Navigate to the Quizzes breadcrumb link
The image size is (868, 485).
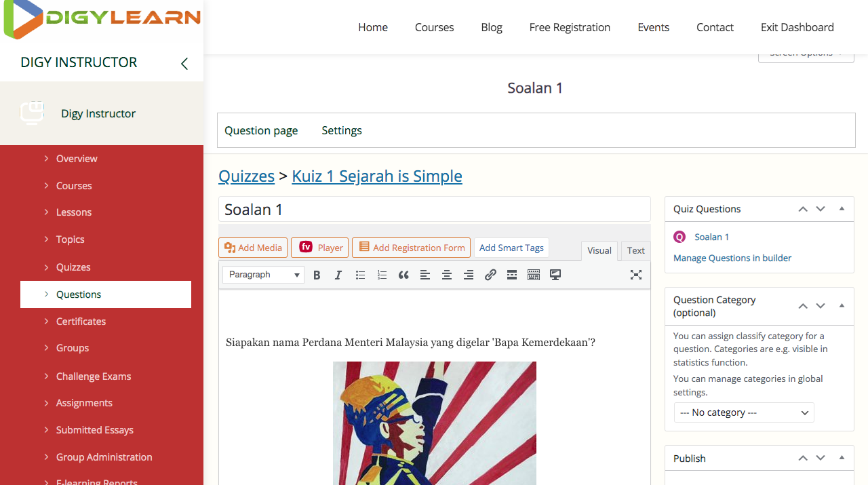tap(246, 176)
